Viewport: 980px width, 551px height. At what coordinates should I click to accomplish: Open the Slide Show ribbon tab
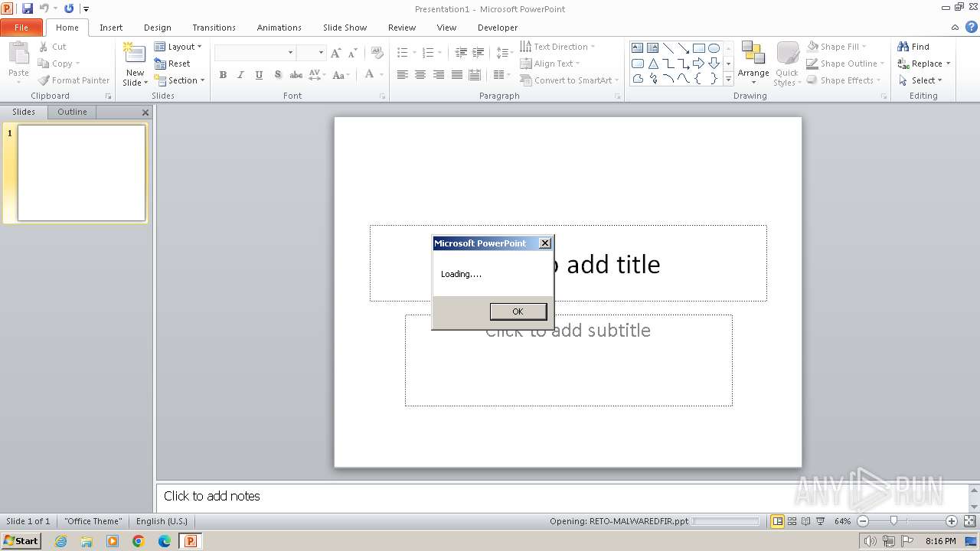[x=345, y=28]
